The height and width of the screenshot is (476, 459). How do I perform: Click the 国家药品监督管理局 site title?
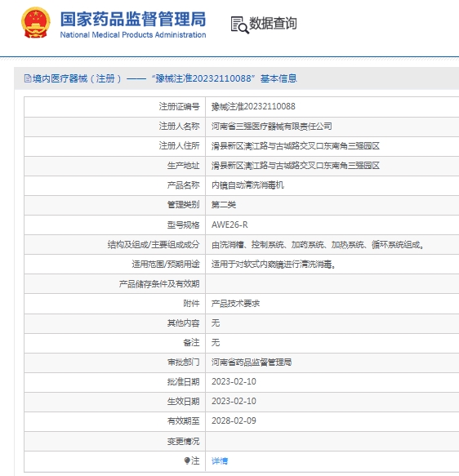point(133,19)
